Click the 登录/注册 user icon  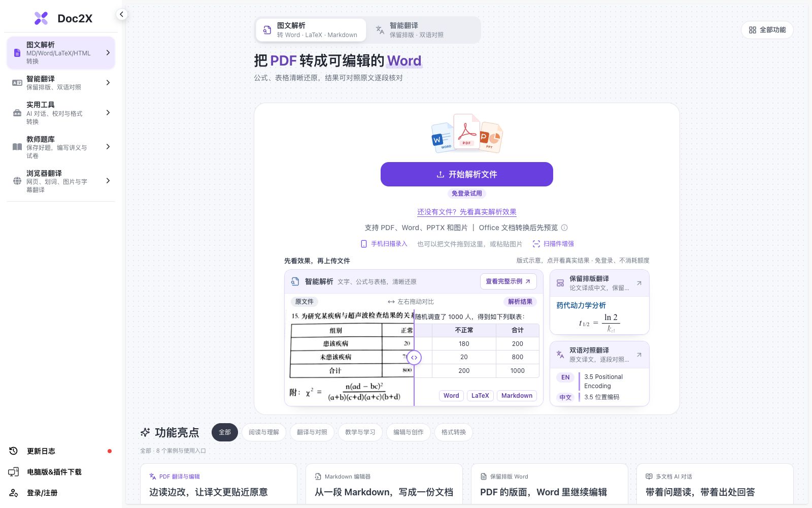tap(14, 493)
